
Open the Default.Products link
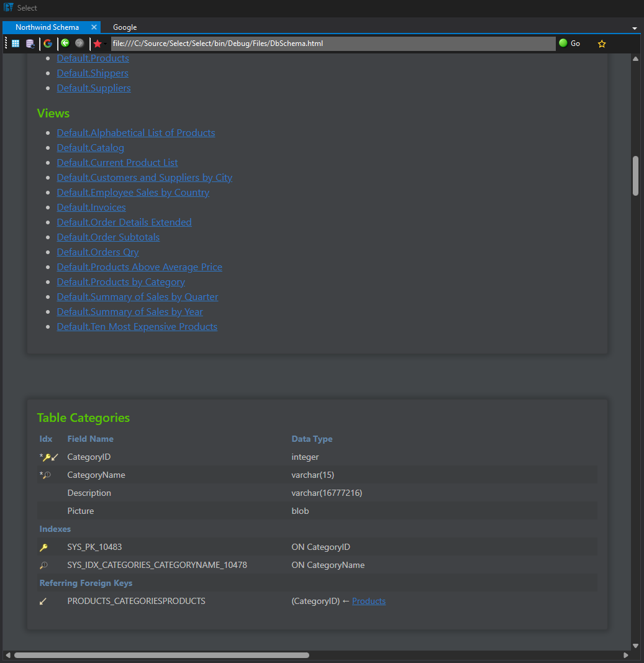(x=93, y=58)
